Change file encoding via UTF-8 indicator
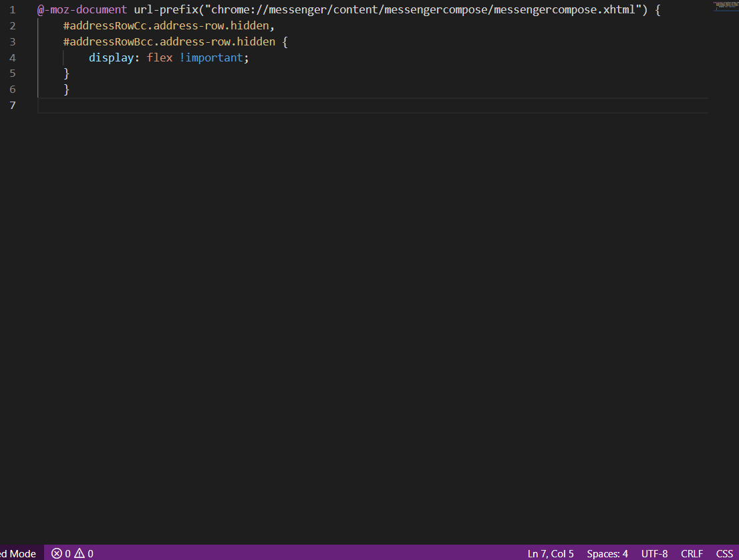 point(654,553)
